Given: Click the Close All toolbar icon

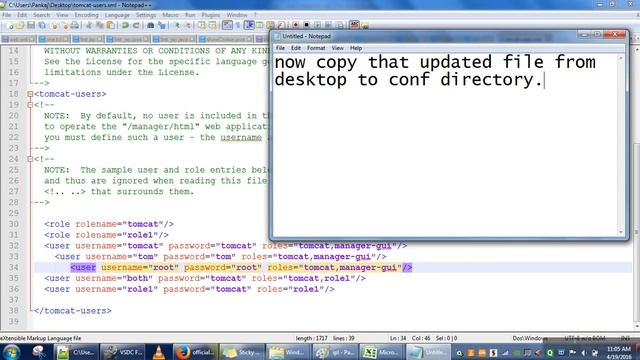Looking at the screenshot, I should pos(64,25).
